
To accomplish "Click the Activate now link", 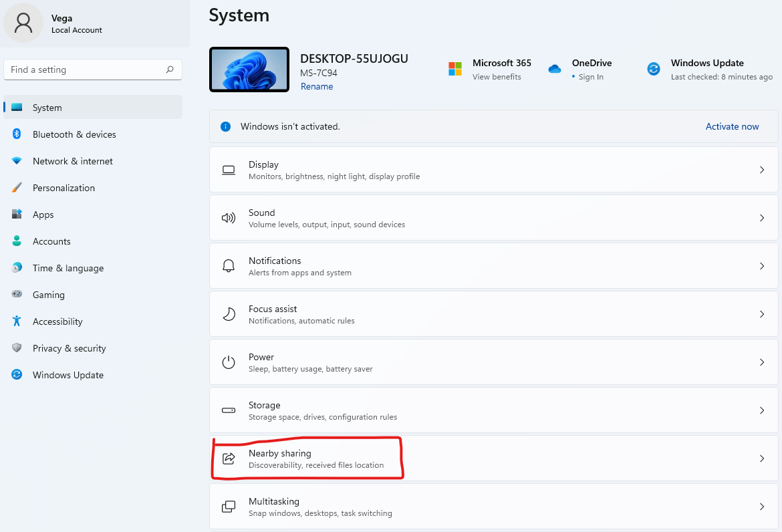I will coord(732,126).
